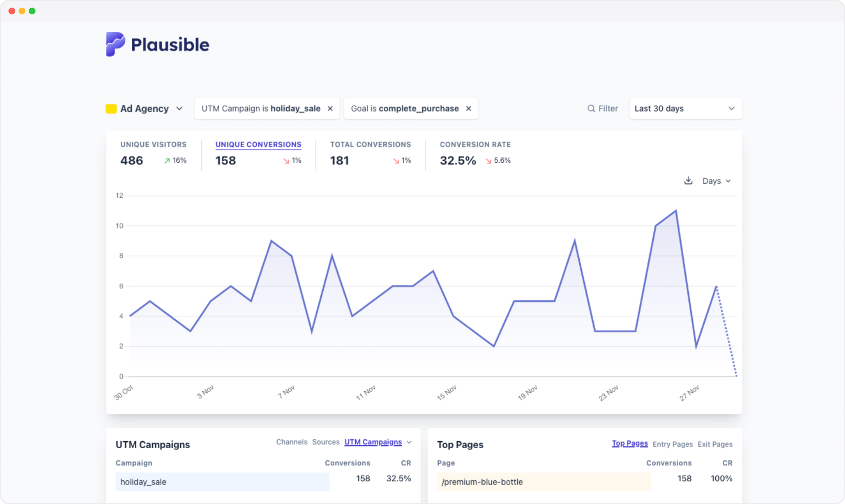Click the yellow Ad Agency site favicon
This screenshot has height=504, width=845.
click(111, 109)
